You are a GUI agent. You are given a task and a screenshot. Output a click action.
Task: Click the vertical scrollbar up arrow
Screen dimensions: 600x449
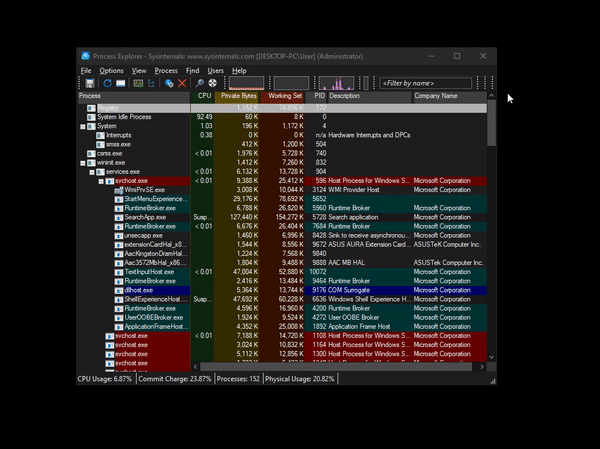click(x=492, y=96)
